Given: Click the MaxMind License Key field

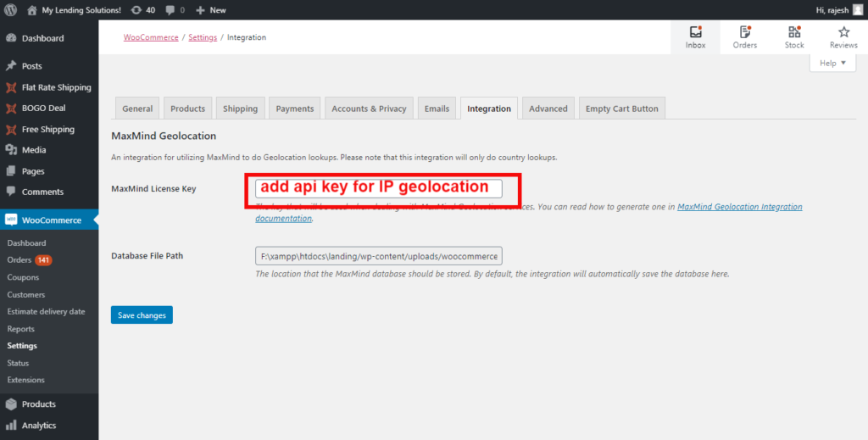Looking at the screenshot, I should (378, 188).
